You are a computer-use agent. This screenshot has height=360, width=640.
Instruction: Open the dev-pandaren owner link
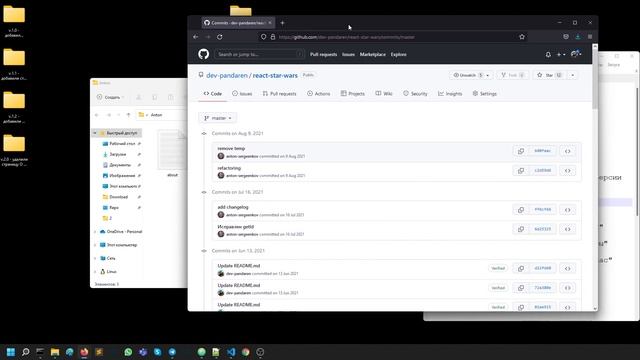[227, 76]
